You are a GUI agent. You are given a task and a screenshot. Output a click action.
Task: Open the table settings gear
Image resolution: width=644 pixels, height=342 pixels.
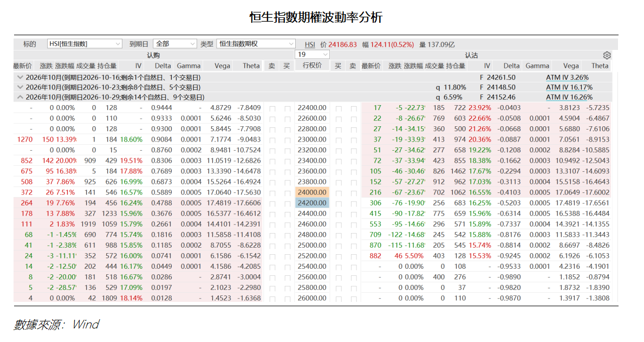[x=607, y=55]
